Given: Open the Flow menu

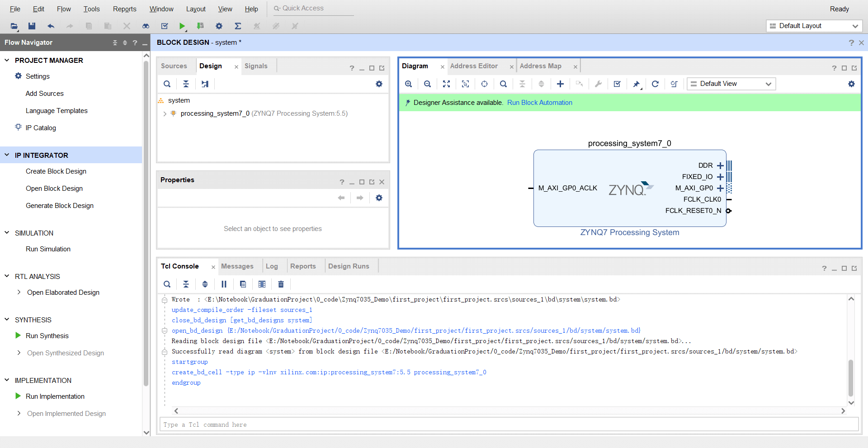Looking at the screenshot, I should pos(64,9).
